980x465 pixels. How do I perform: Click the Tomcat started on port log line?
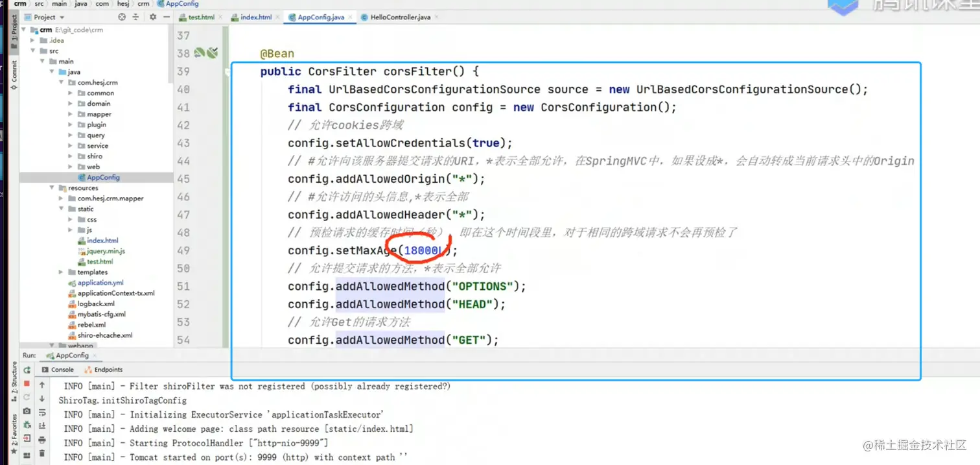[236, 457]
